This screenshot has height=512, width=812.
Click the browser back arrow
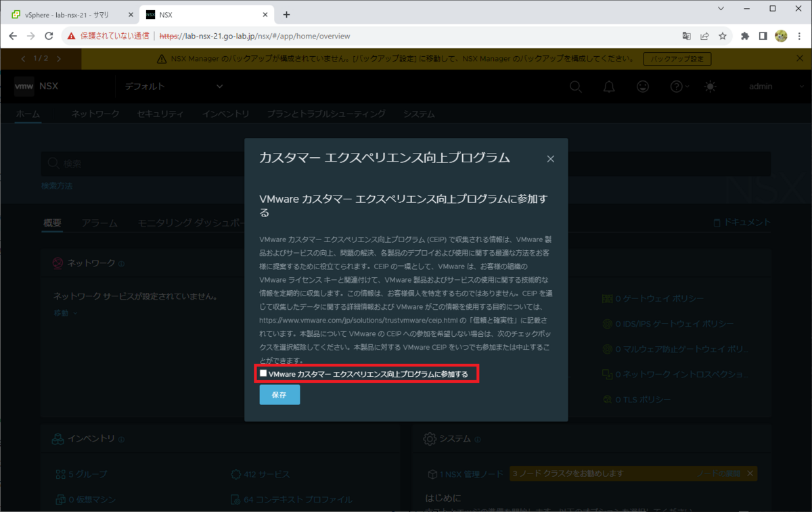click(x=13, y=36)
